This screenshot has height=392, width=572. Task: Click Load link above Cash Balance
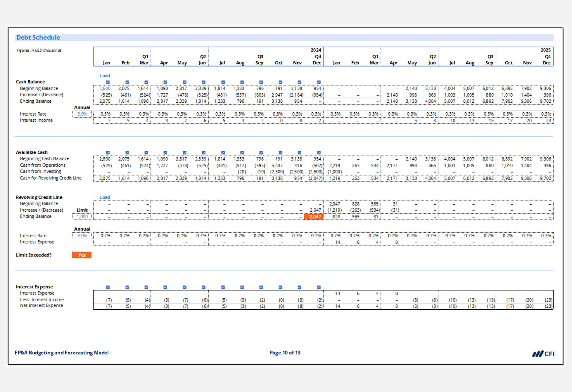coord(104,75)
